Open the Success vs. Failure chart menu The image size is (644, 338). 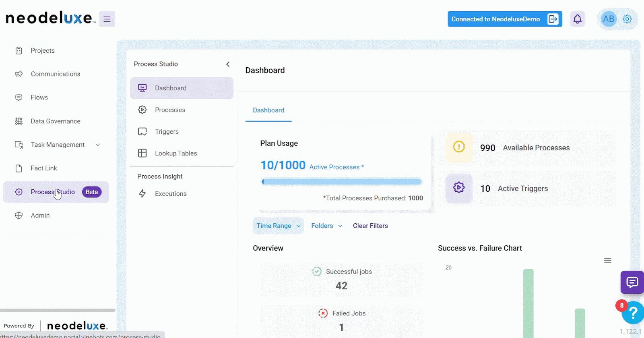click(x=607, y=261)
